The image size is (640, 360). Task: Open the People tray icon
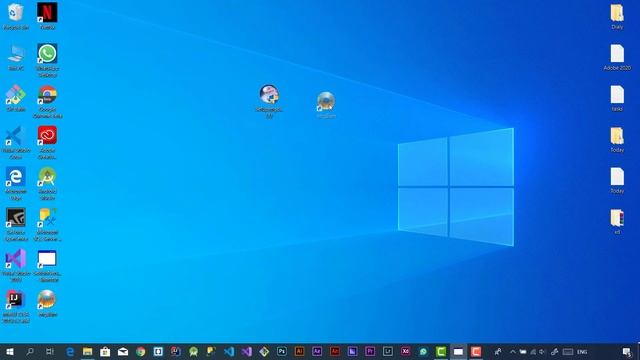[498, 351]
